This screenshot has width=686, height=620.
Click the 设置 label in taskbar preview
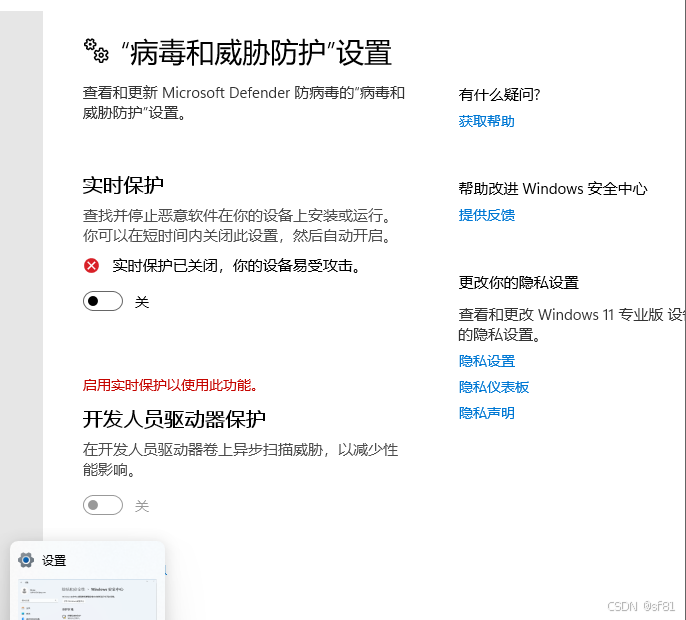pos(54,560)
